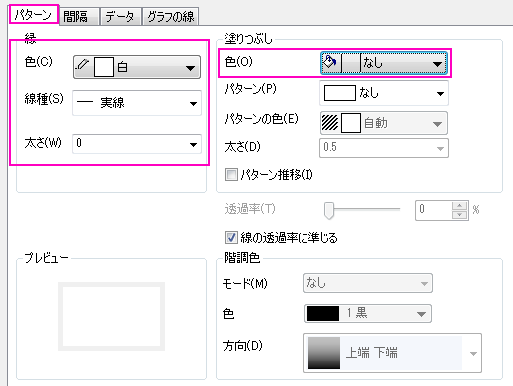Click the pattern color white swatch
Viewport: 513px width, 386px height.
click(351, 123)
